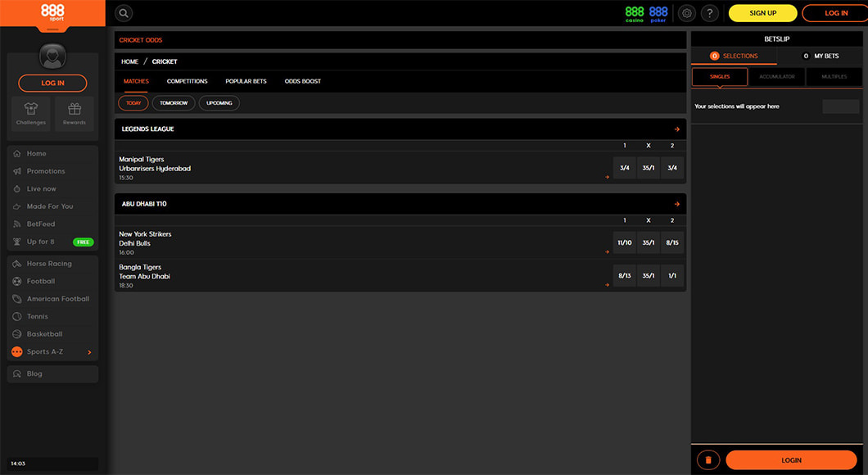Open Up for 8 free game
868x475 pixels.
[52, 242]
